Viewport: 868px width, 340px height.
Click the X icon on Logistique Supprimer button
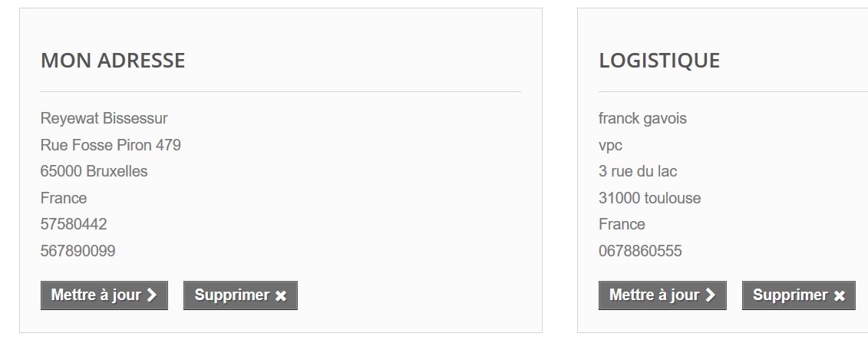839,295
